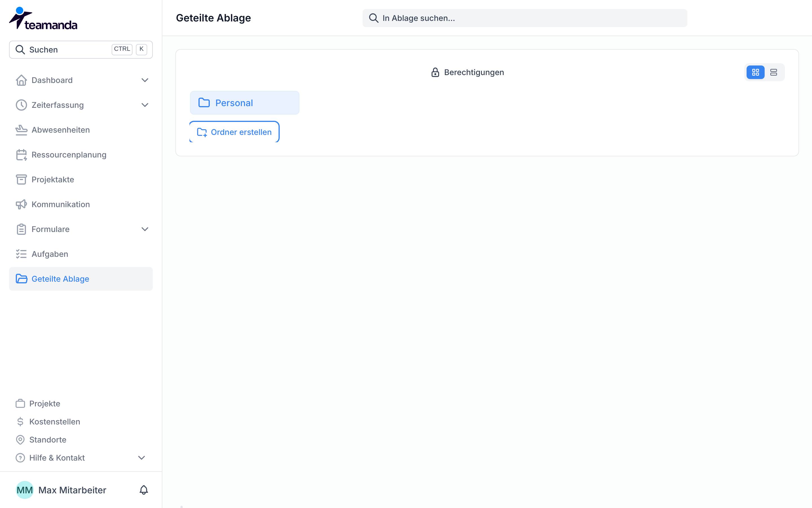Viewport: 812px width, 508px height.
Task: Open Projekte link
Action: [x=45, y=404]
